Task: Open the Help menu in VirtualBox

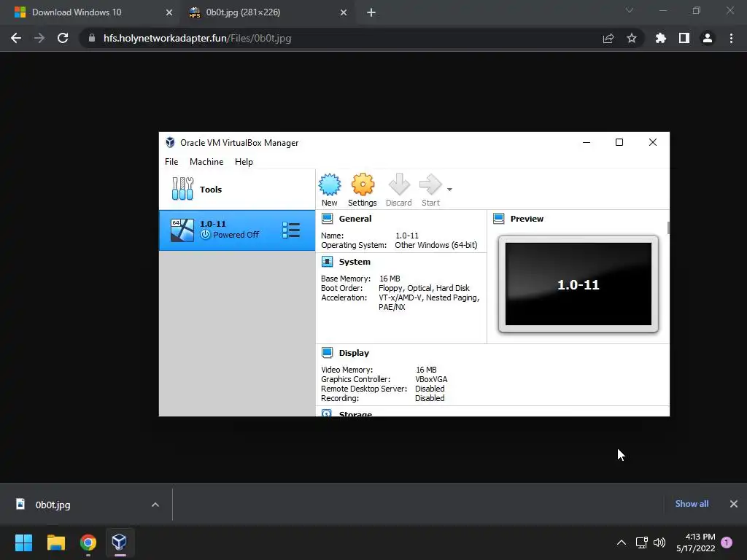Action: [x=244, y=161]
